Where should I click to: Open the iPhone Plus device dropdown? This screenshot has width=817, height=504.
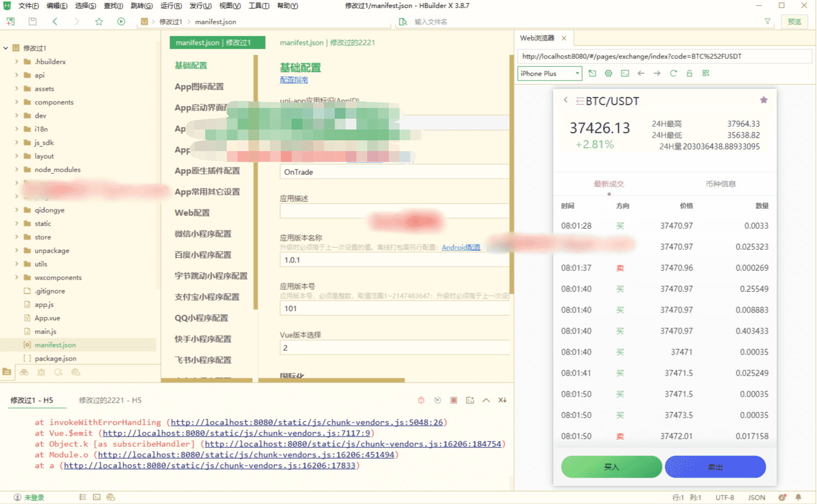coord(549,73)
